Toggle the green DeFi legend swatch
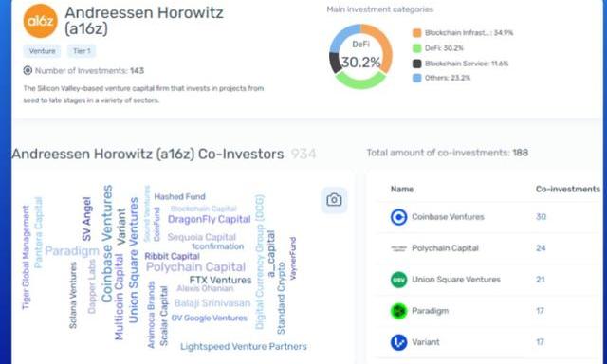 (x=417, y=48)
